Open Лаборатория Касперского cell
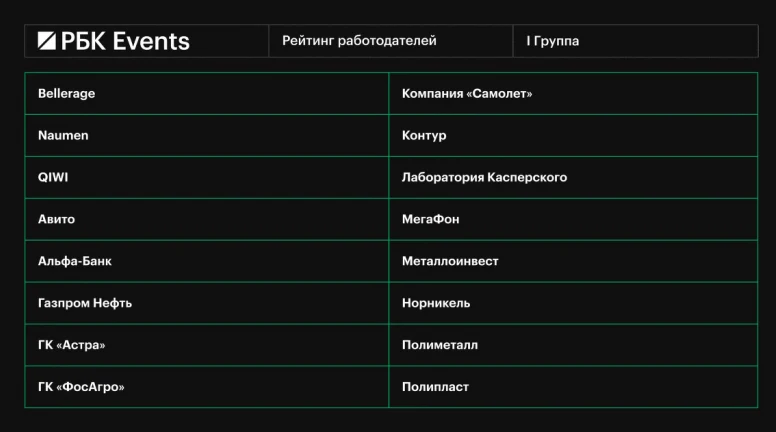Image resolution: width=776 pixels, height=432 pixels. [x=573, y=177]
